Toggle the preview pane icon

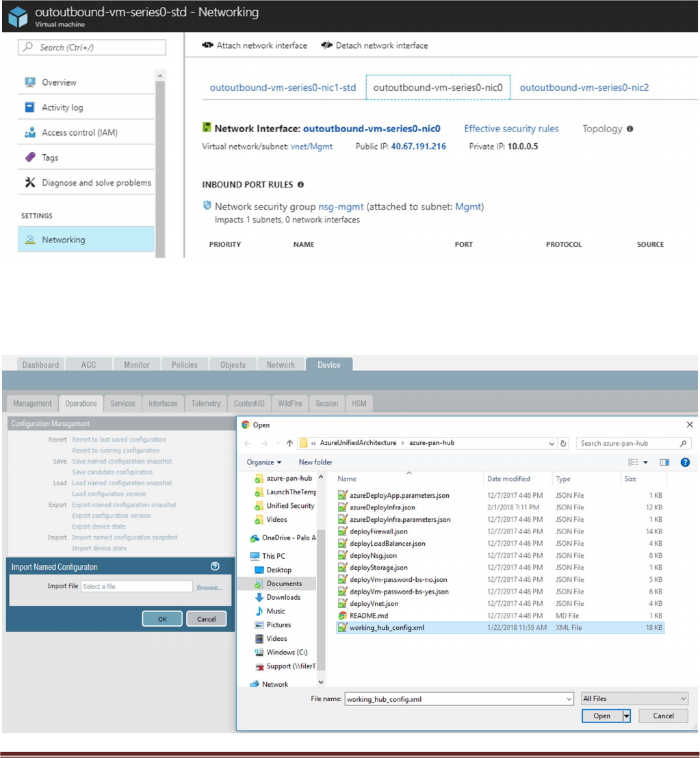pyautogui.click(x=664, y=462)
